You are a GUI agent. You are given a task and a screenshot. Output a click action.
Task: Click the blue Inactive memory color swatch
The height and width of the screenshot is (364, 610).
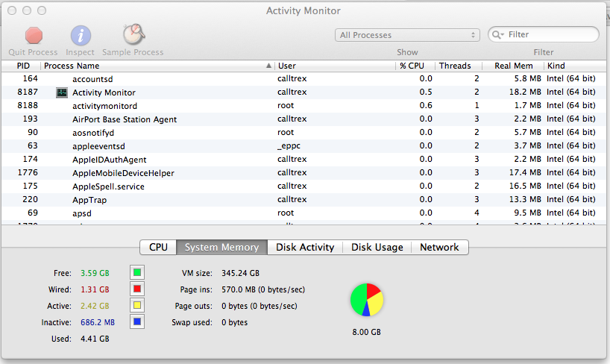[x=137, y=321]
